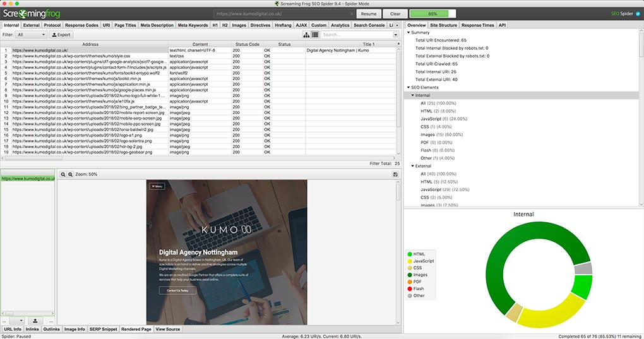Click the rendered Kumo page preview

(227, 252)
